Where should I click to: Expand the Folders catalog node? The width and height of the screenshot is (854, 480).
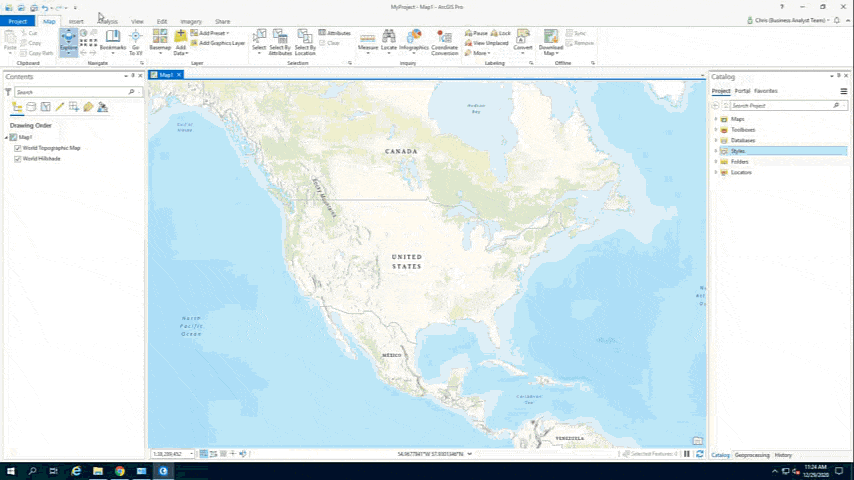click(x=716, y=162)
